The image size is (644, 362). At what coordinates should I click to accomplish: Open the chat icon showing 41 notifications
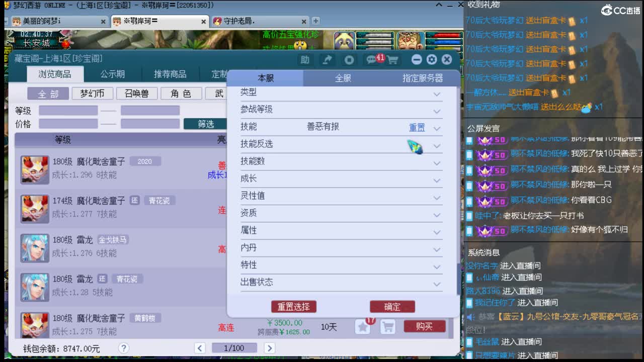click(371, 59)
